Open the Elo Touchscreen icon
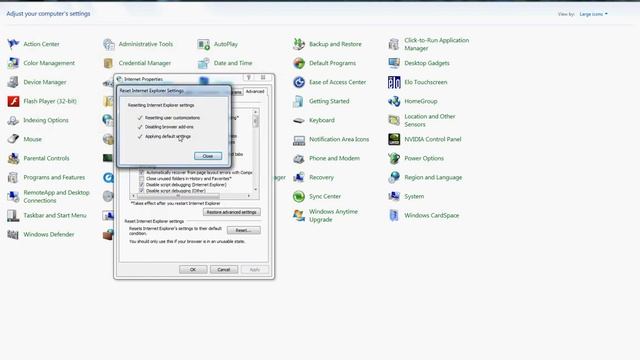Screen dimensions: 640x360 tap(394, 82)
